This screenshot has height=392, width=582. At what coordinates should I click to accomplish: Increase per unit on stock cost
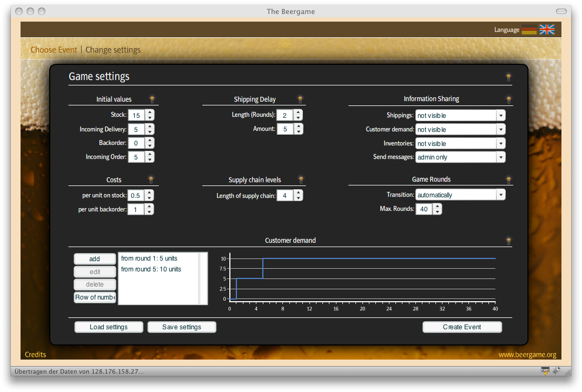[x=149, y=192]
